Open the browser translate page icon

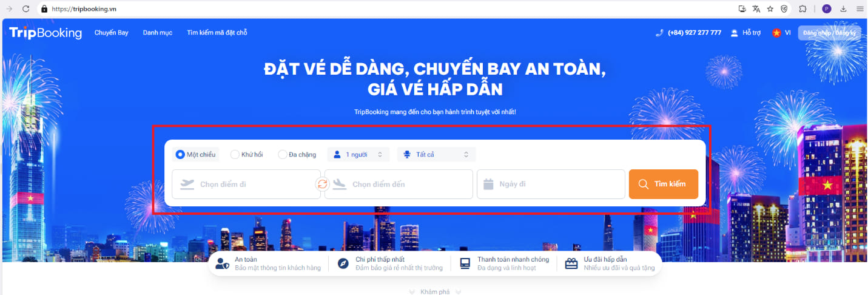pyautogui.click(x=756, y=9)
